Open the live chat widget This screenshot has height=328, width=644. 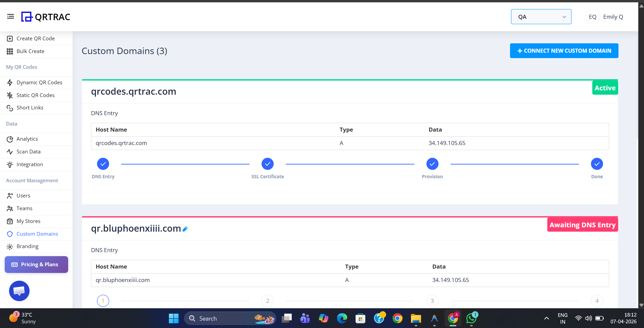[x=19, y=291]
